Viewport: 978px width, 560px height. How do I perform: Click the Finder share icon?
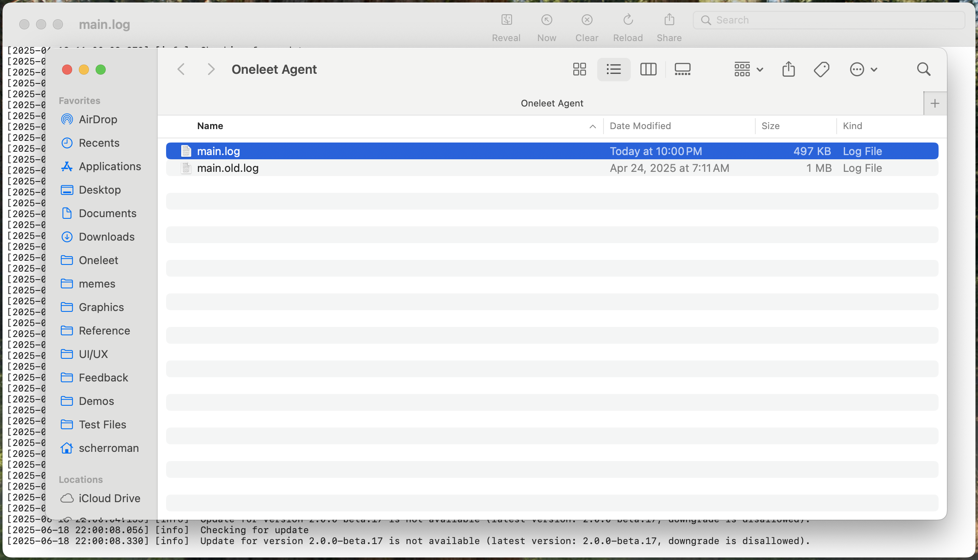(788, 69)
